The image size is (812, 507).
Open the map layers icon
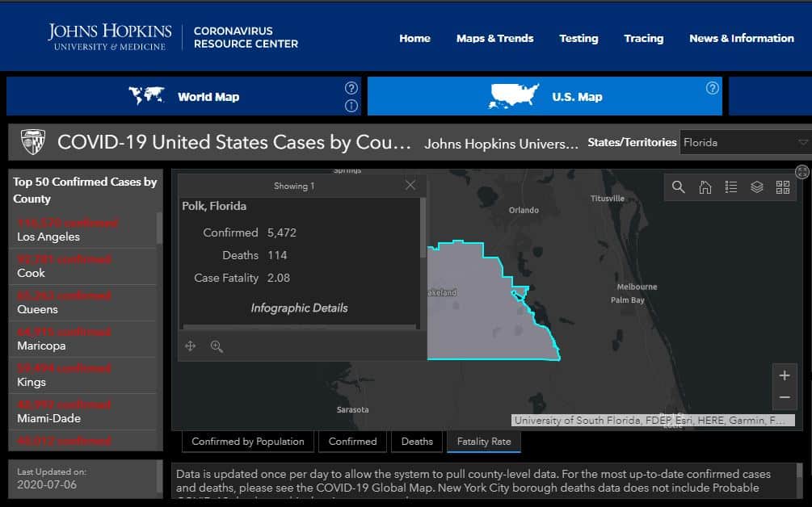click(756, 186)
